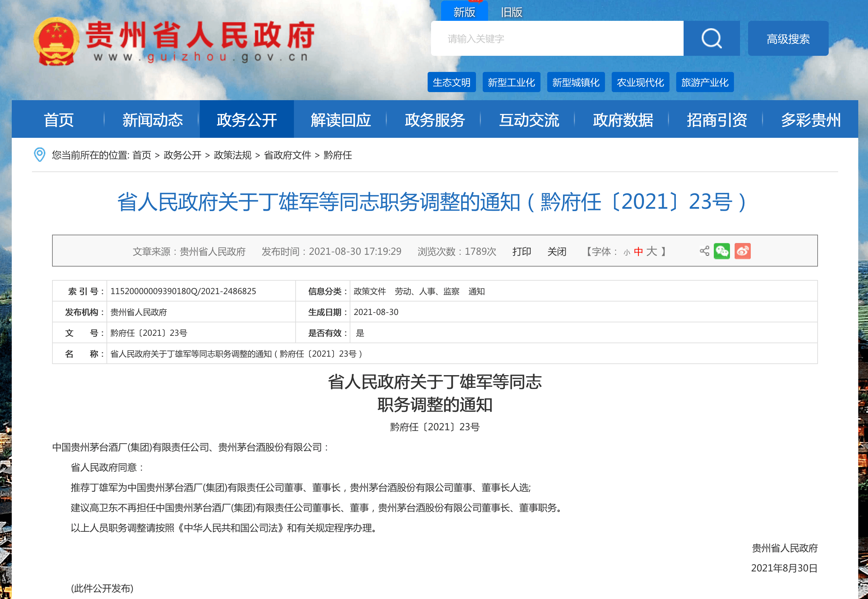Click category text 通知

click(x=476, y=291)
